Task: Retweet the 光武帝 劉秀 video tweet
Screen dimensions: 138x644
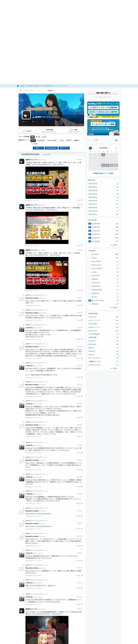Action: coord(79,200)
